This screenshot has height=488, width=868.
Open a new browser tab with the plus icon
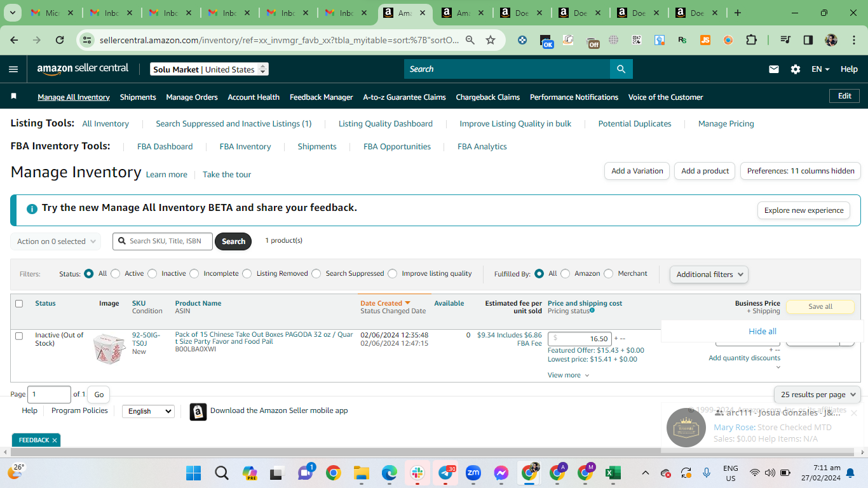tap(738, 13)
